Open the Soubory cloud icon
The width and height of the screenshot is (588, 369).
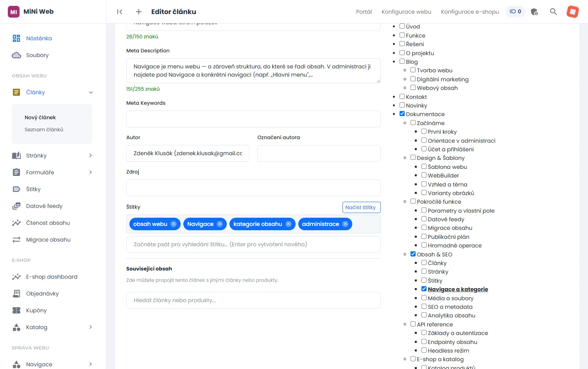click(x=16, y=55)
